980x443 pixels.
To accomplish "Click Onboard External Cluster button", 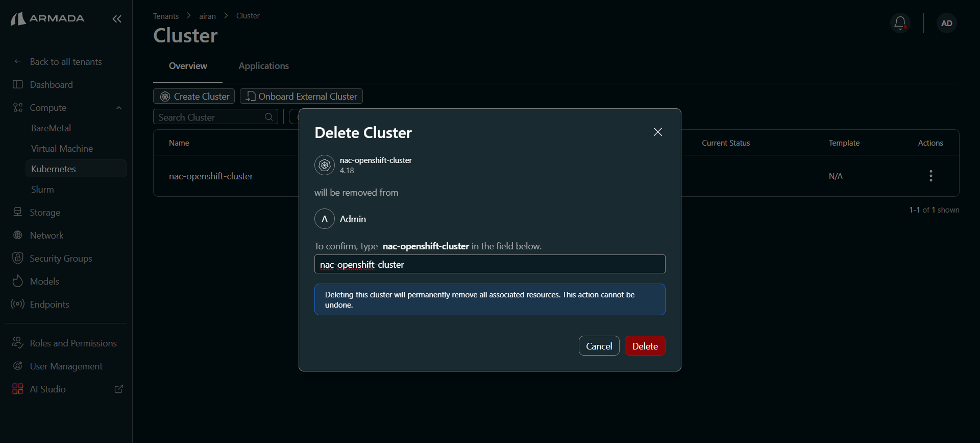I will [301, 96].
